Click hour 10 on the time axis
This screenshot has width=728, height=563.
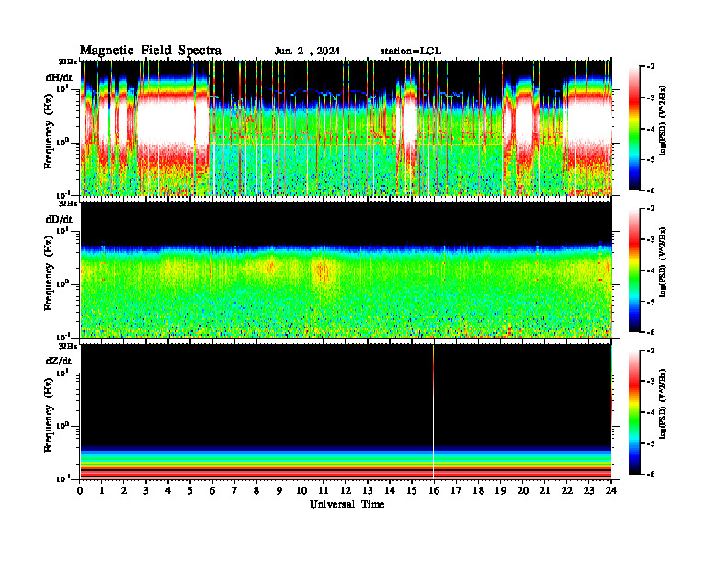coord(301,490)
